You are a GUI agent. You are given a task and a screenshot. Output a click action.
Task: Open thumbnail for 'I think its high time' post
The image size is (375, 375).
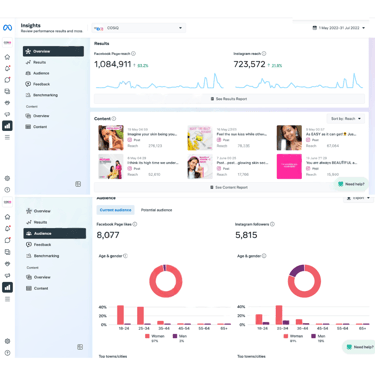(x=111, y=166)
